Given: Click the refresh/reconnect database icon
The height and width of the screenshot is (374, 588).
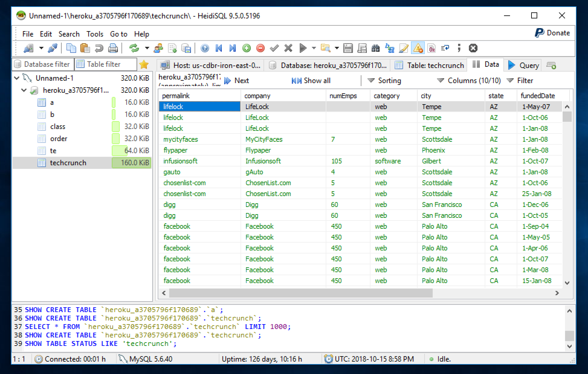Looking at the screenshot, I should (x=134, y=47).
